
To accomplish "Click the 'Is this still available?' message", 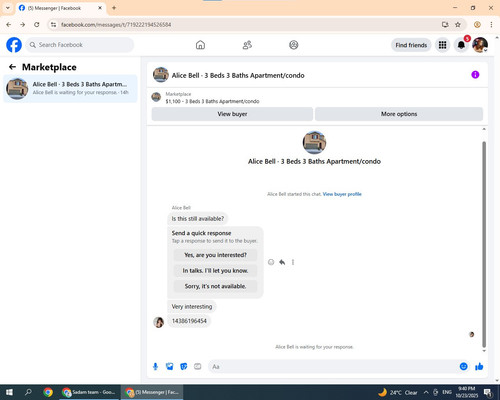I will [198, 219].
